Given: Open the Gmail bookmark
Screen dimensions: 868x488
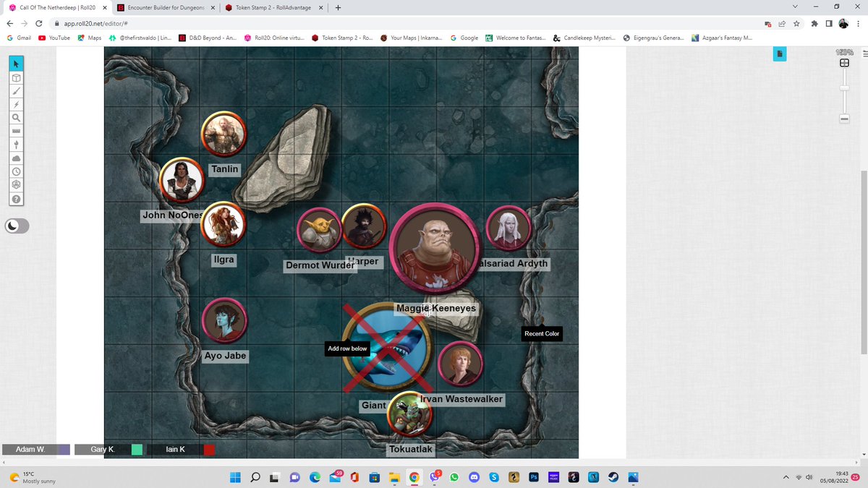Looking at the screenshot, I should click(19, 38).
